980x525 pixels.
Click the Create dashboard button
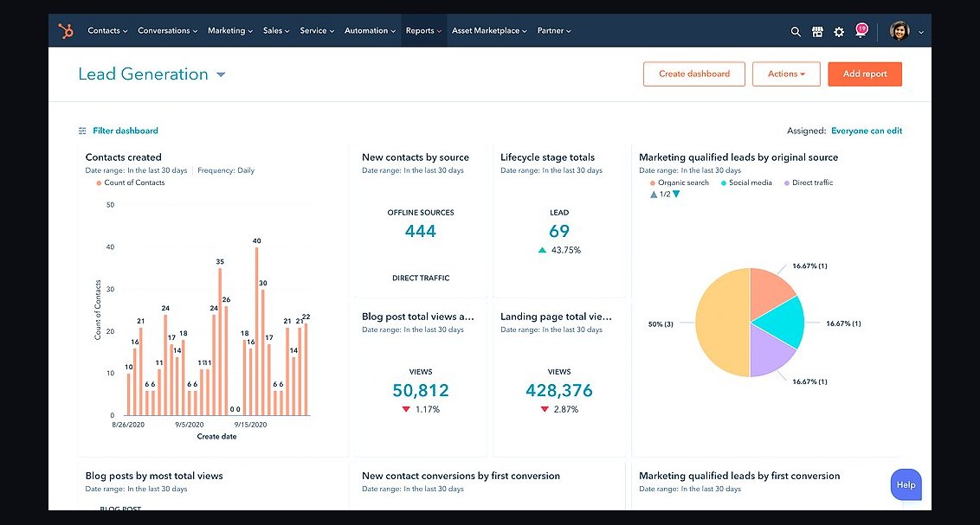693,74
